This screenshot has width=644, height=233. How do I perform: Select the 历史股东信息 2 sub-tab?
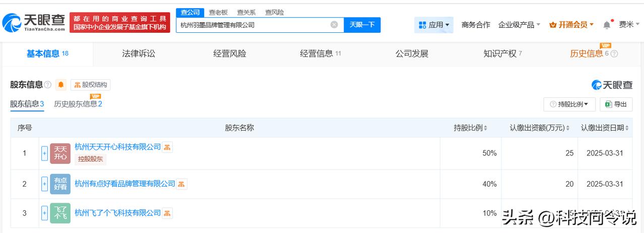[78, 104]
